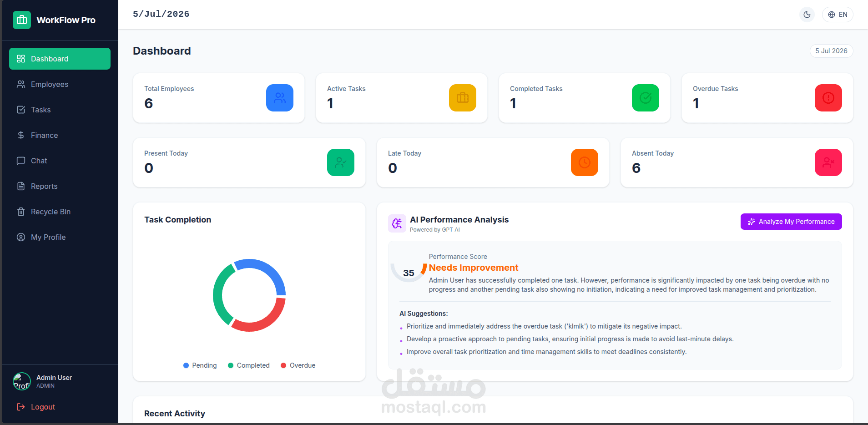Click the performance score 35 gauge
Image resolution: width=868 pixels, height=425 pixels.
409,272
